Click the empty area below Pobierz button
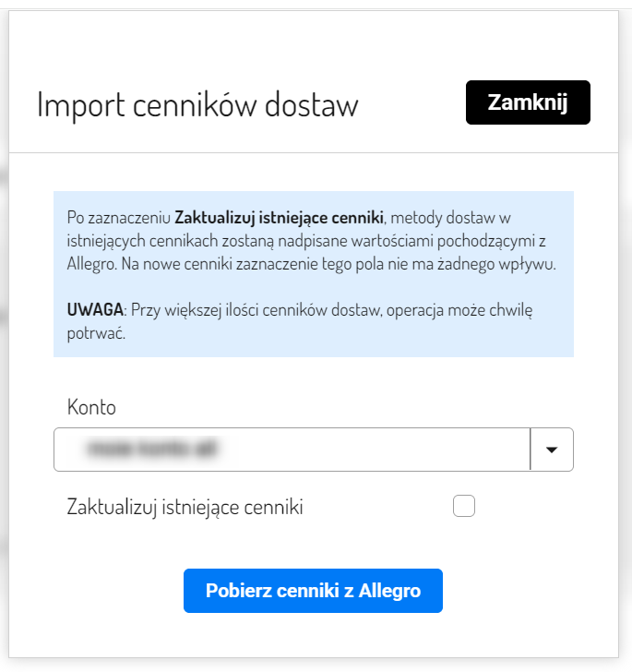The height and width of the screenshot is (672, 632). point(313,635)
